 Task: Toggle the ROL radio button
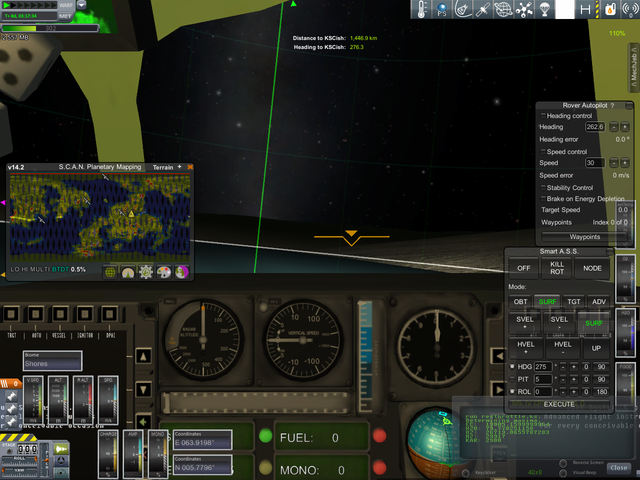[512, 391]
